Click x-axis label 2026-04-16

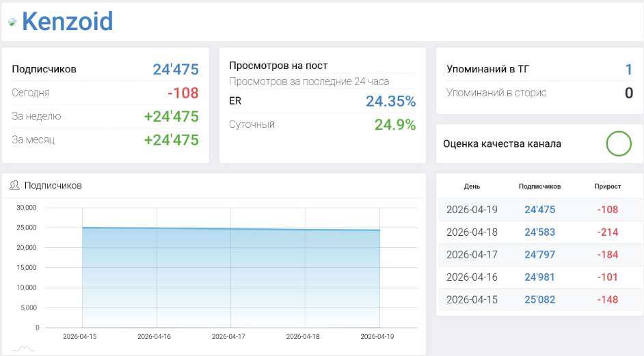(154, 337)
